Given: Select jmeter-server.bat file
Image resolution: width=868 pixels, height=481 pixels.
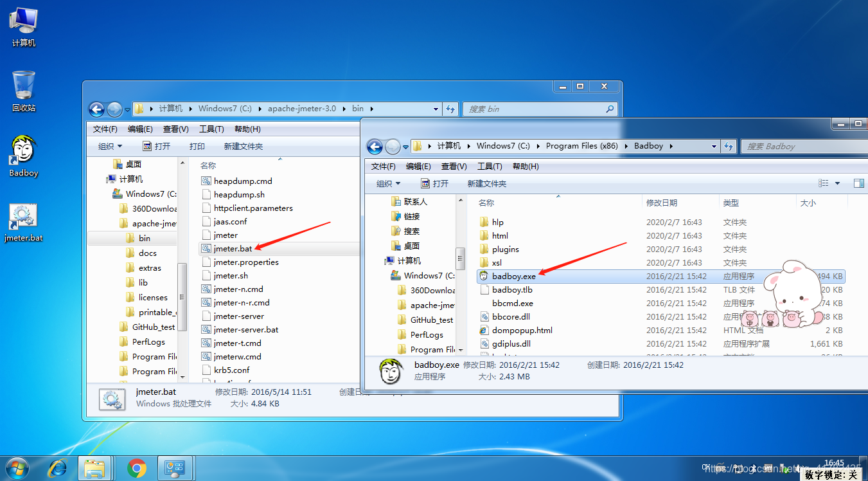Looking at the screenshot, I should coord(240,329).
